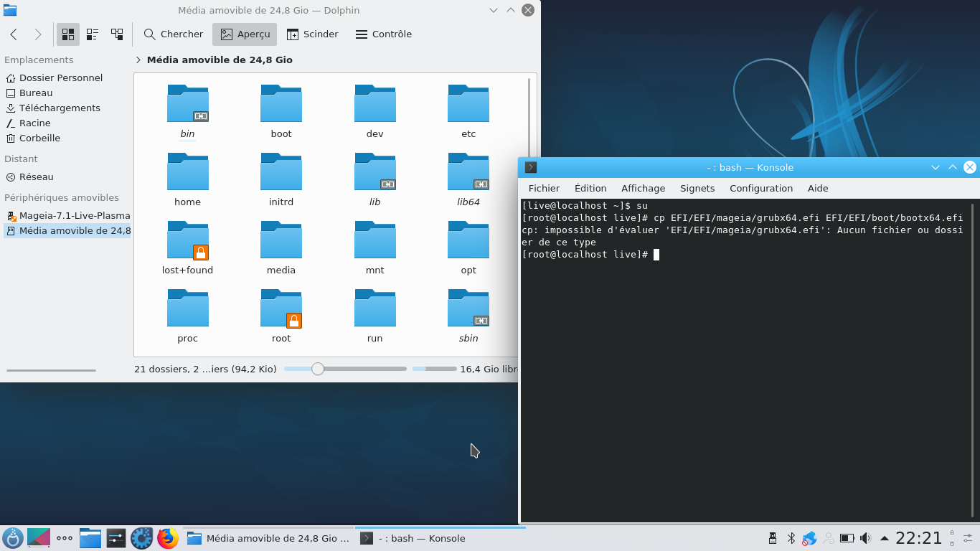Select the etc folder icon
This screenshot has height=551, width=980.
coord(468,103)
